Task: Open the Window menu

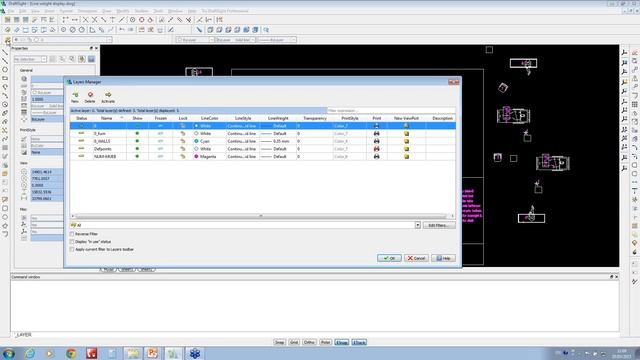Action: point(176,11)
